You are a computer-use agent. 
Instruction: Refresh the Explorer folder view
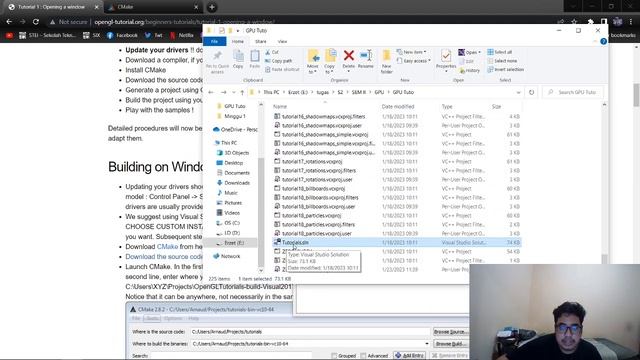click(531, 92)
